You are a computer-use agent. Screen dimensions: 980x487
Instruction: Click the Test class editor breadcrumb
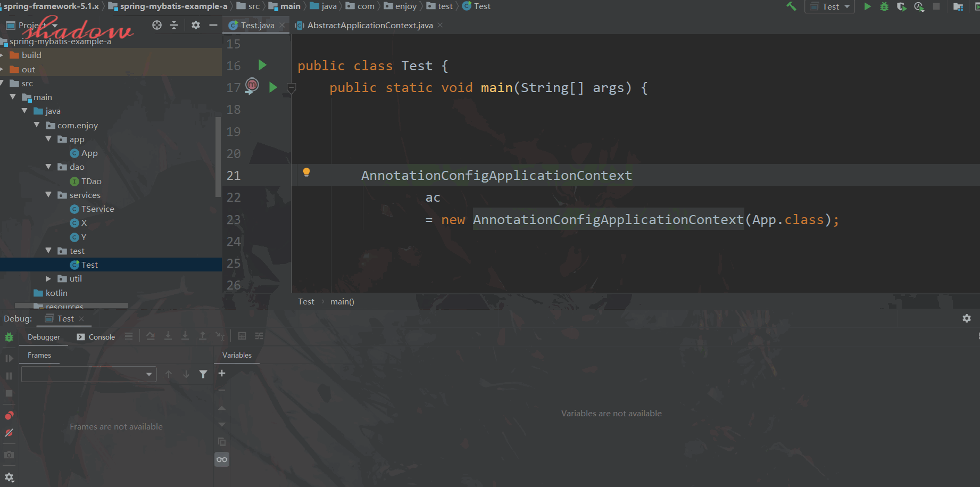pos(306,302)
